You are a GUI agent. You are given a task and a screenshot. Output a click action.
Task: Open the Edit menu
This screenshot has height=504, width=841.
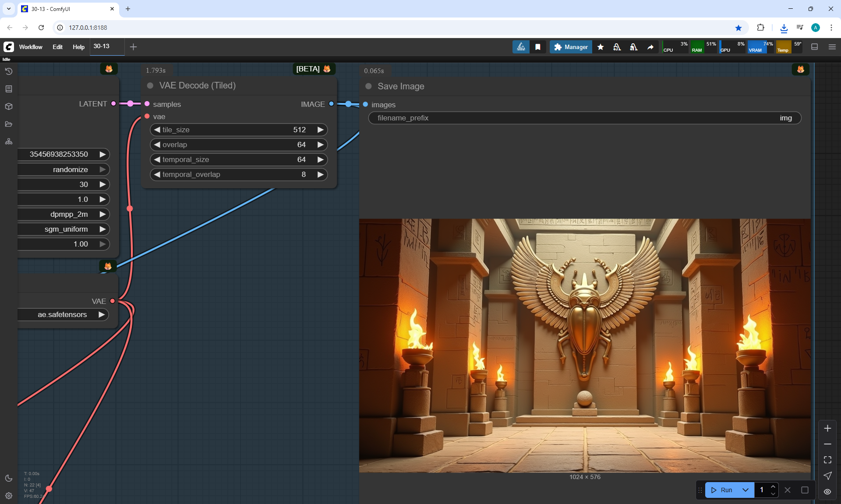click(x=57, y=47)
